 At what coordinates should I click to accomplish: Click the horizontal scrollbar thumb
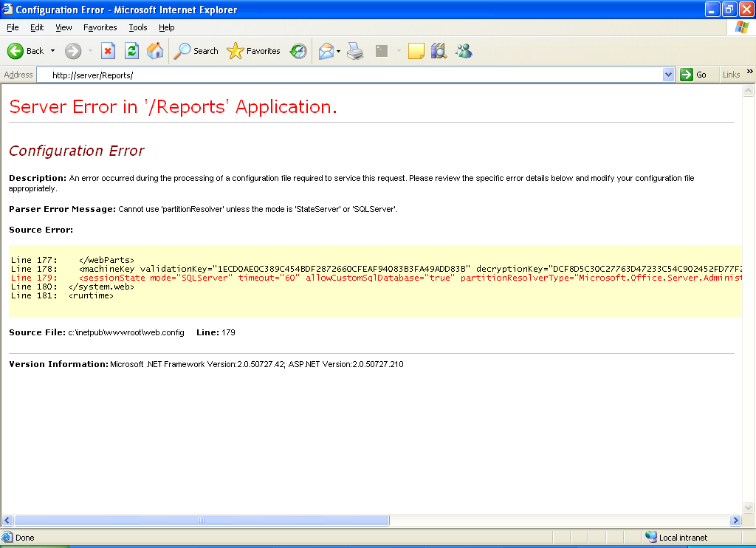click(x=202, y=520)
